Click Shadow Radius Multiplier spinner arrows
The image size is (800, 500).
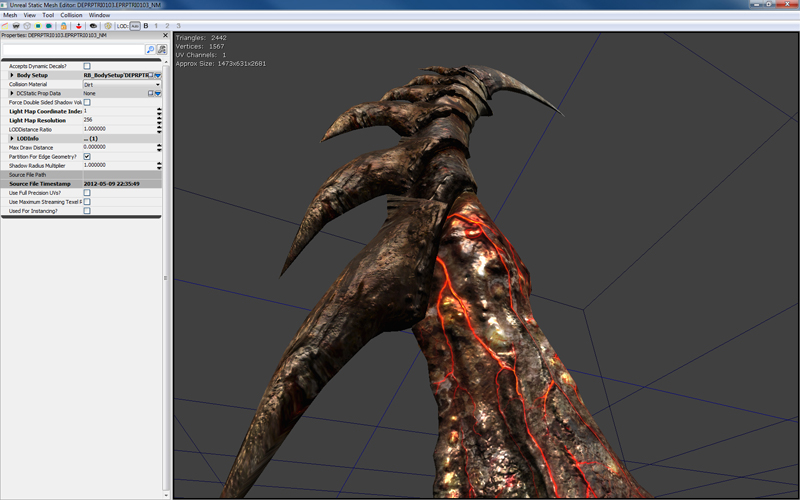pos(159,166)
